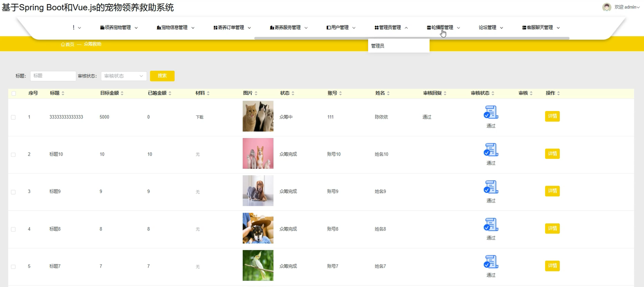This screenshot has height=287, width=644.
Task: Click the horizontal menu scrollbar
Action: [412, 38]
